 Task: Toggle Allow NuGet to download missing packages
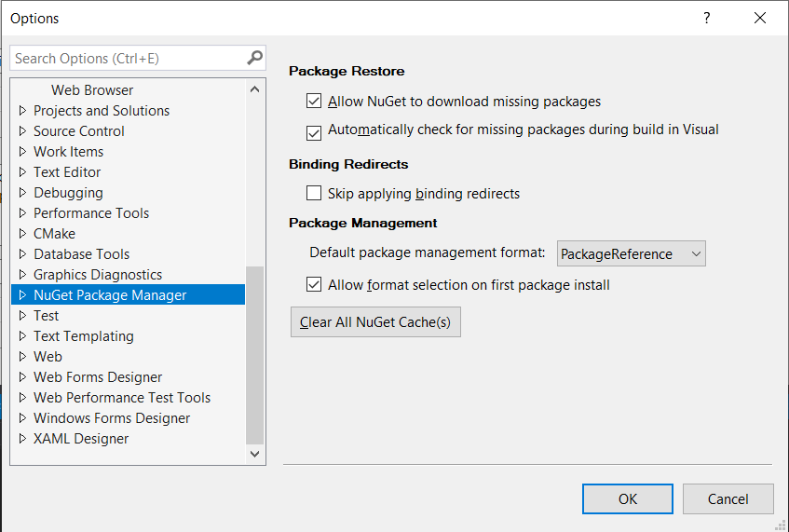click(314, 101)
